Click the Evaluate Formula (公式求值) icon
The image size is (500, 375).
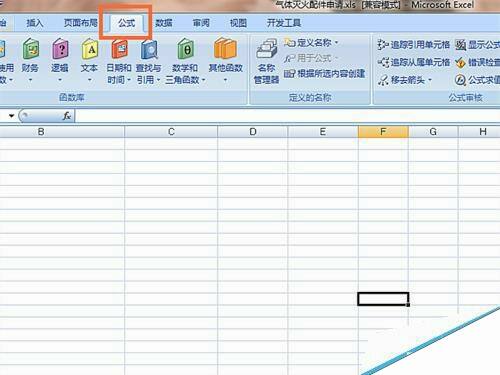460,80
